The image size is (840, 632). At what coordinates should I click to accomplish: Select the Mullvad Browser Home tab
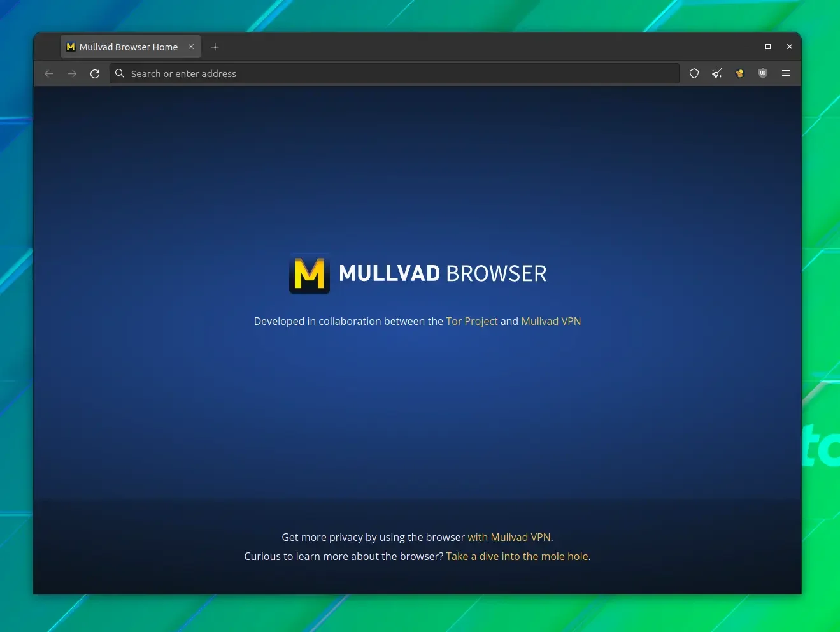coord(131,47)
